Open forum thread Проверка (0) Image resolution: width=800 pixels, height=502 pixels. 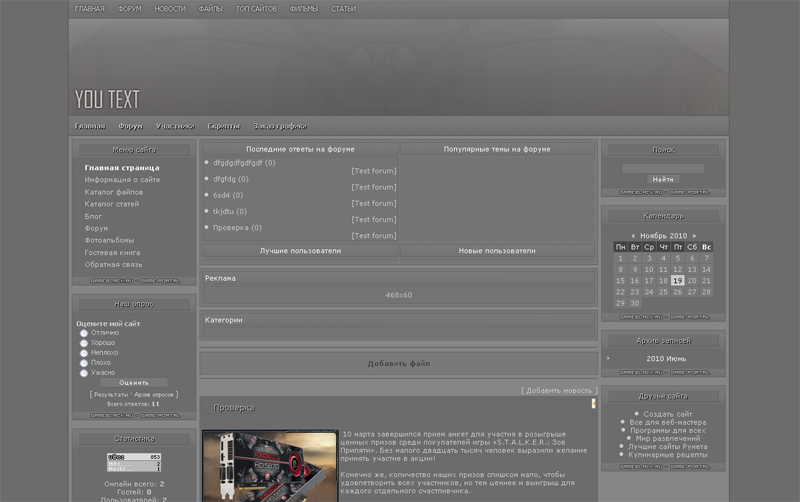coord(237,228)
